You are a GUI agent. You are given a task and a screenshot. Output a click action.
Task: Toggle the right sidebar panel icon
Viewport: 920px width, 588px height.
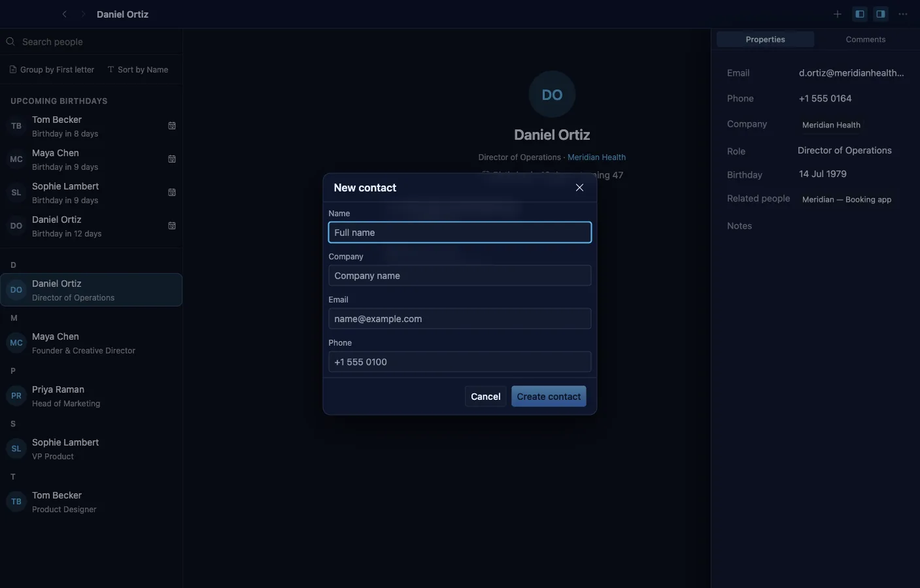tap(881, 14)
